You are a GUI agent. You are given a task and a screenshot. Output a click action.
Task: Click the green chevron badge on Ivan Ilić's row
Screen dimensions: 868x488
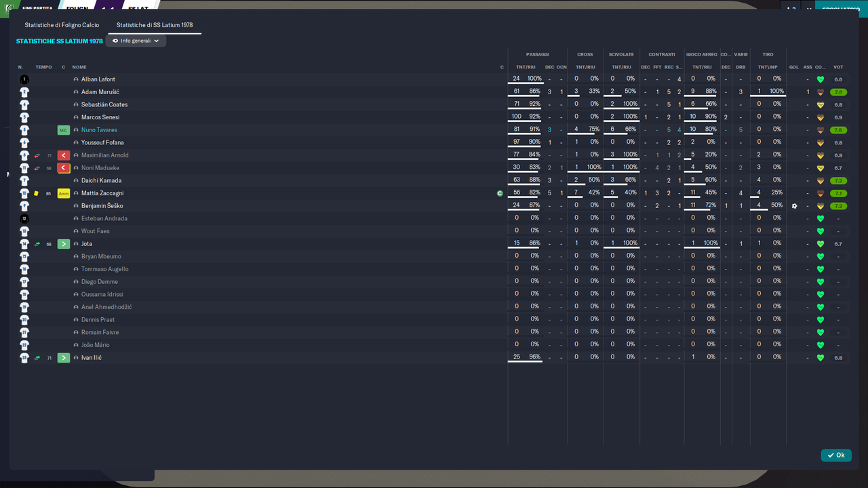(x=64, y=358)
